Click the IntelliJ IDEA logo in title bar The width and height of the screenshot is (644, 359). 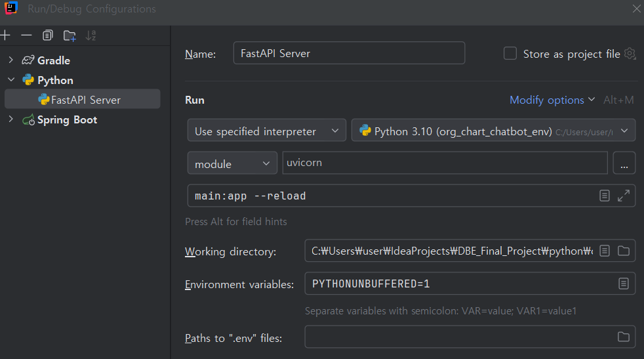(11, 9)
